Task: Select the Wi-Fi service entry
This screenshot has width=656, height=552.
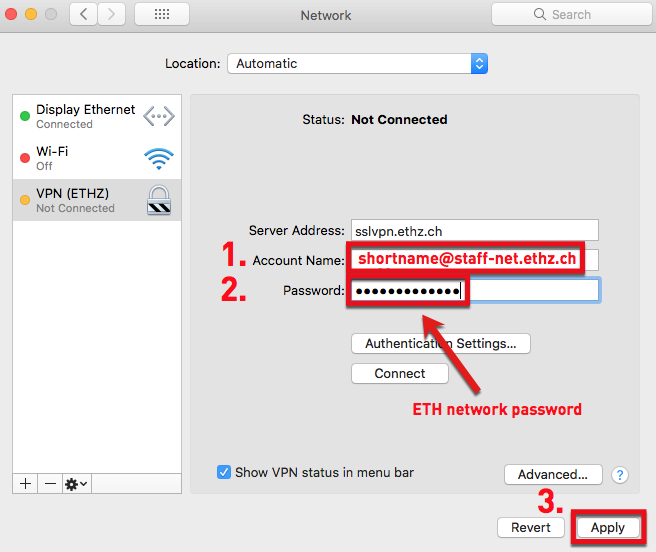Action: pyautogui.click(x=97, y=158)
